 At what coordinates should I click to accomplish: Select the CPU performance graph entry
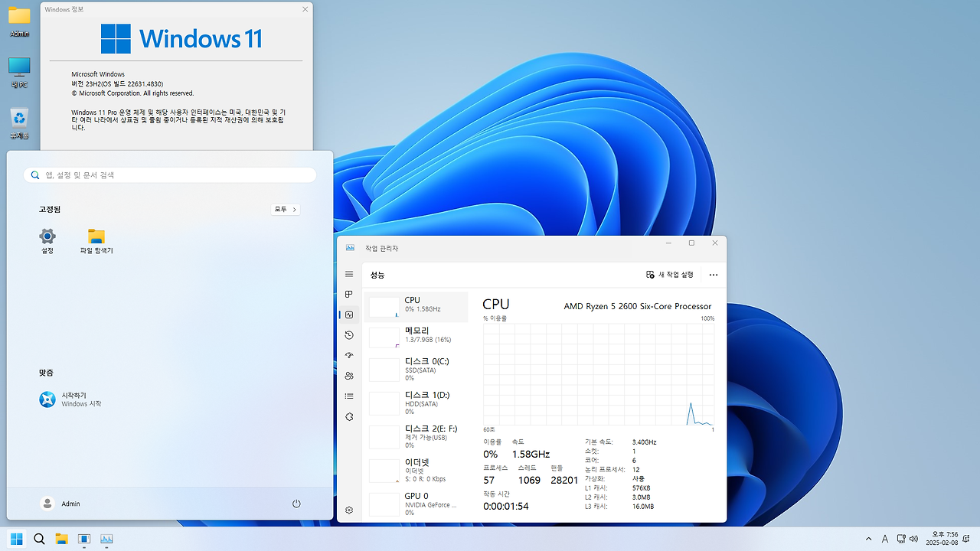point(416,307)
